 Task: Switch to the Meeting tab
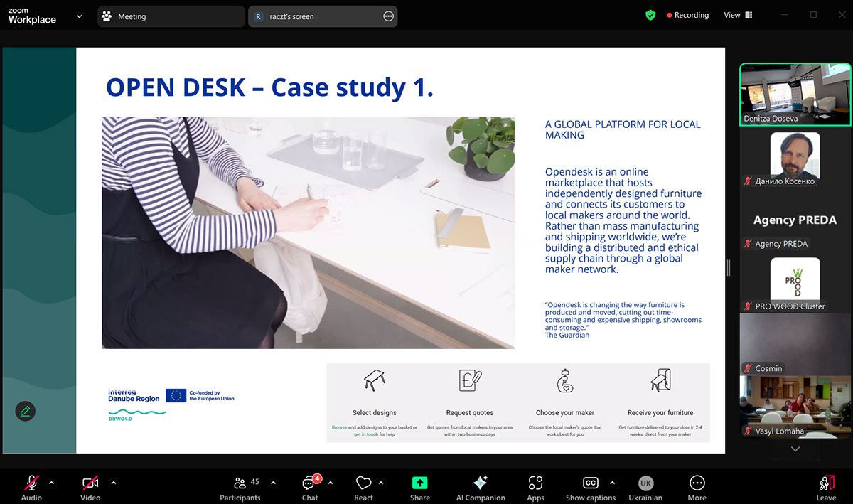pyautogui.click(x=170, y=16)
